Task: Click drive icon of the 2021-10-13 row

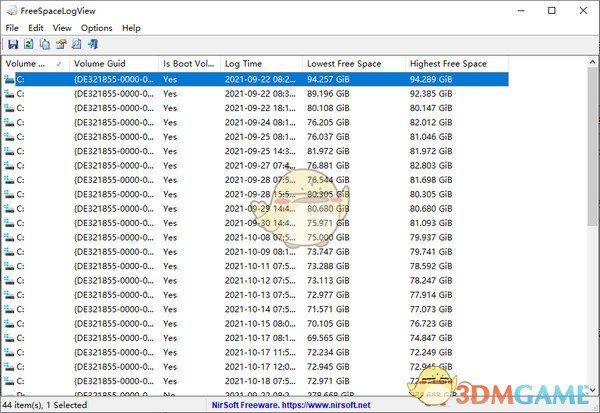Action: pos(9,295)
